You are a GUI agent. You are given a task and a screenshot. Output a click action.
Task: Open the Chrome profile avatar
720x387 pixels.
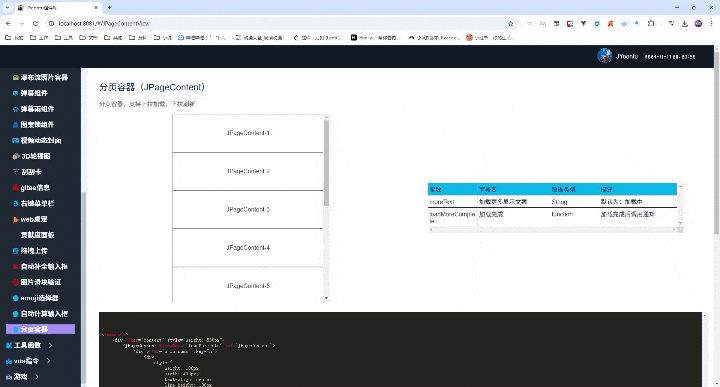click(x=698, y=23)
